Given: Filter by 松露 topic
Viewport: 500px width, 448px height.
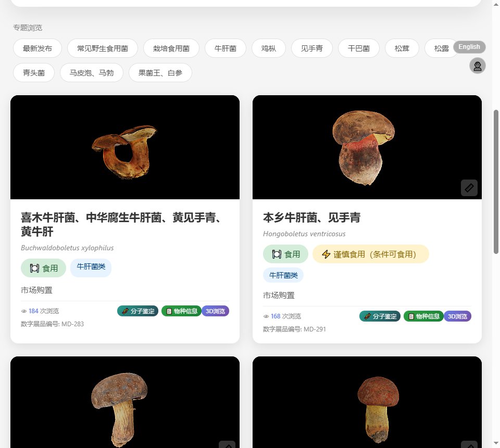Looking at the screenshot, I should 441,48.
